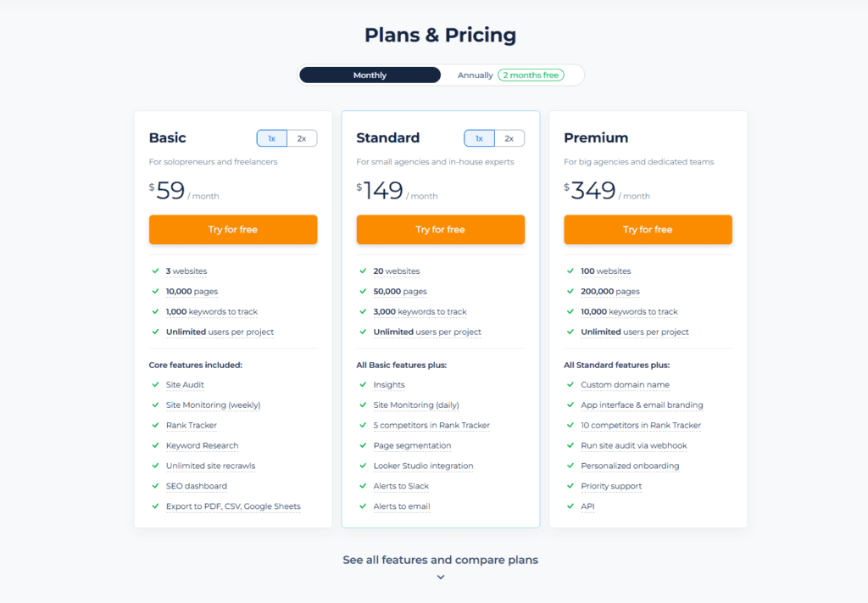Click Export to PDF, CSV, Google Sheets feature
The height and width of the screenshot is (603, 868).
coord(233,506)
